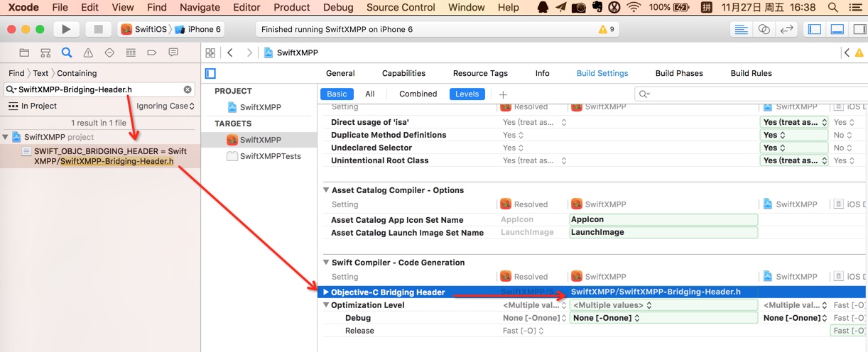The width and height of the screenshot is (868, 352).
Task: Toggle the navigator panel visibility
Action: 815,29
